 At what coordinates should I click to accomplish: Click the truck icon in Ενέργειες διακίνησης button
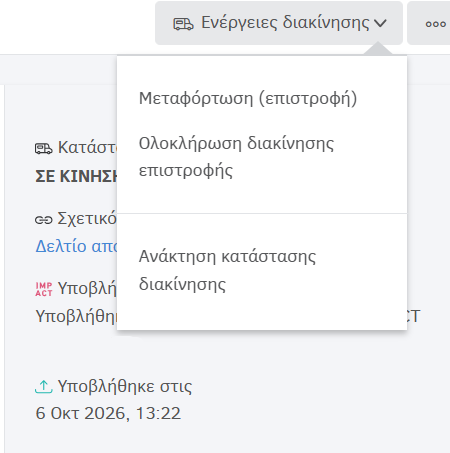183,24
